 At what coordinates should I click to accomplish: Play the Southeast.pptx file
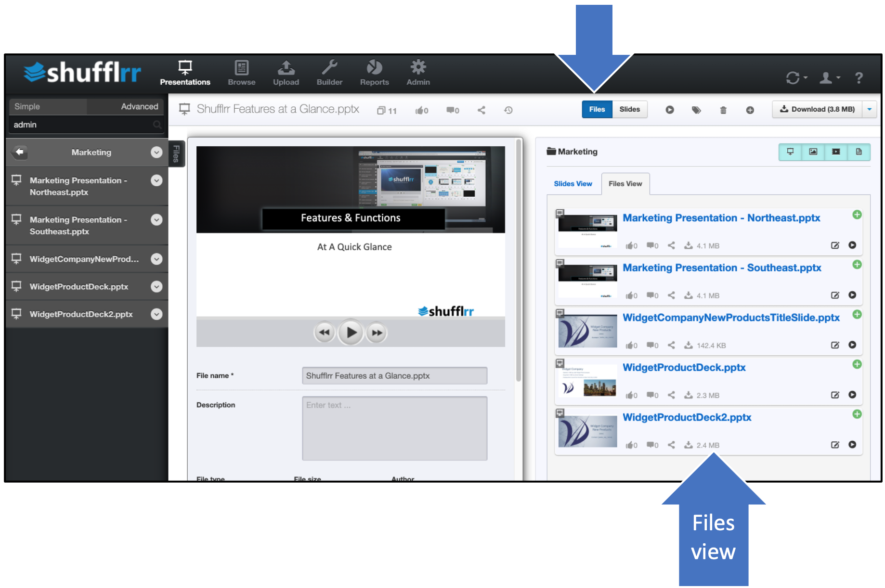(x=852, y=295)
